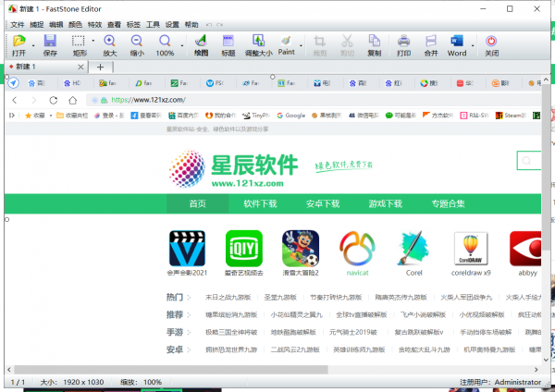Image resolution: width=555 pixels, height=392 pixels.
Task: Open the 查看 menu
Action: (x=114, y=25)
